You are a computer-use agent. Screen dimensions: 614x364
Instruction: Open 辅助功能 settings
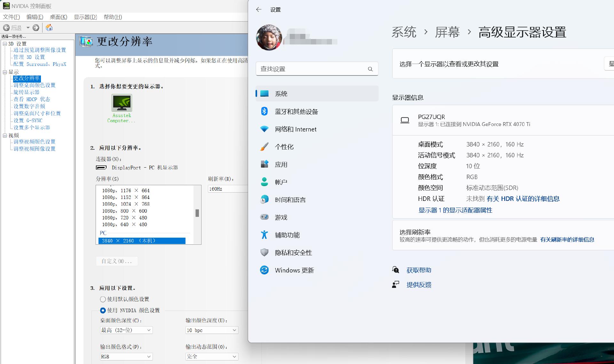pos(287,234)
